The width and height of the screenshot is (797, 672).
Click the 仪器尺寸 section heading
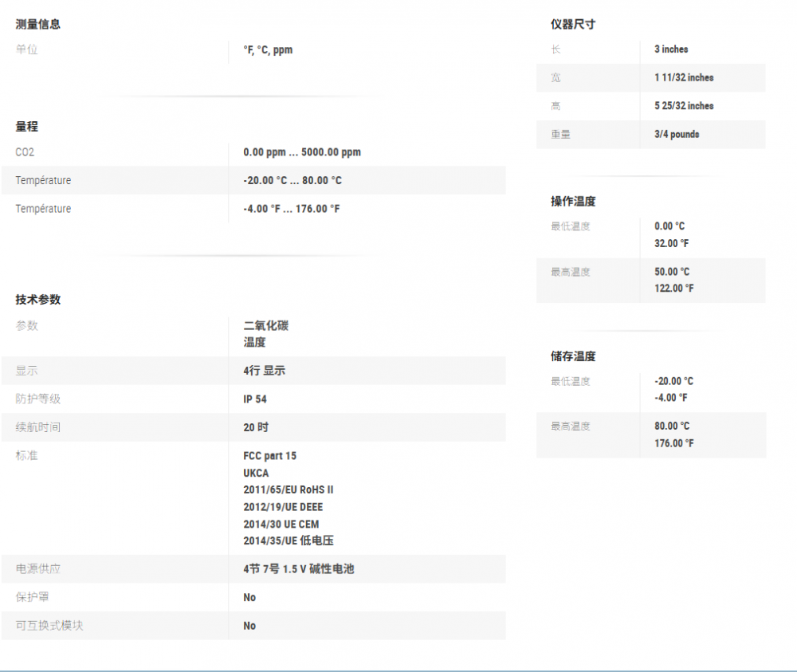click(572, 24)
